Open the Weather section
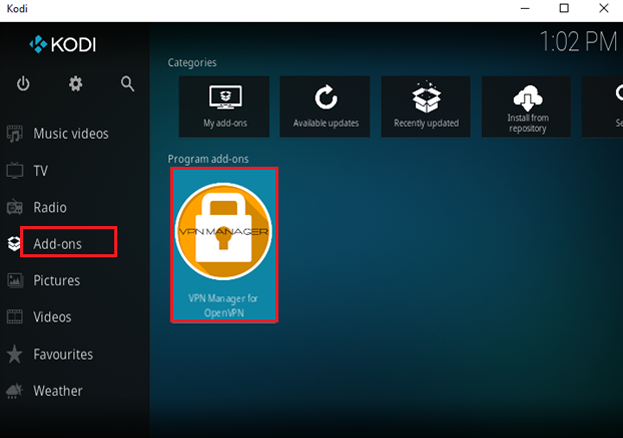 click(58, 391)
